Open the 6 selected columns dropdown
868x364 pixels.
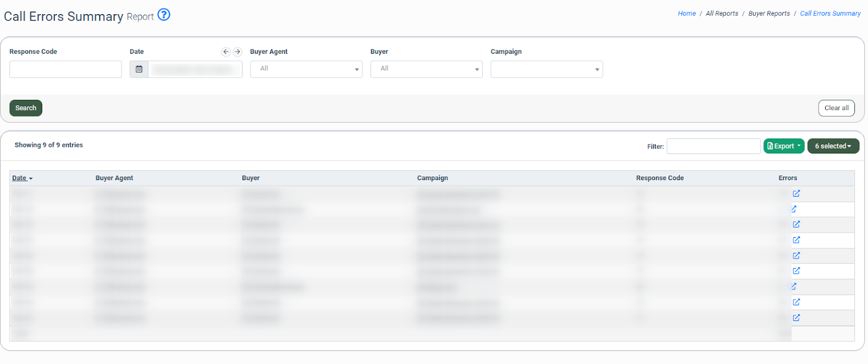[x=833, y=146]
